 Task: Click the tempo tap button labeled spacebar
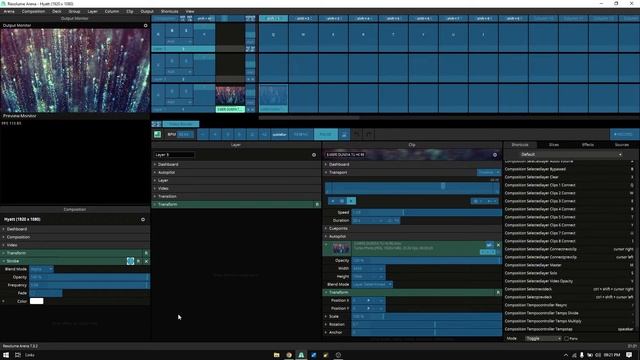(x=280, y=134)
